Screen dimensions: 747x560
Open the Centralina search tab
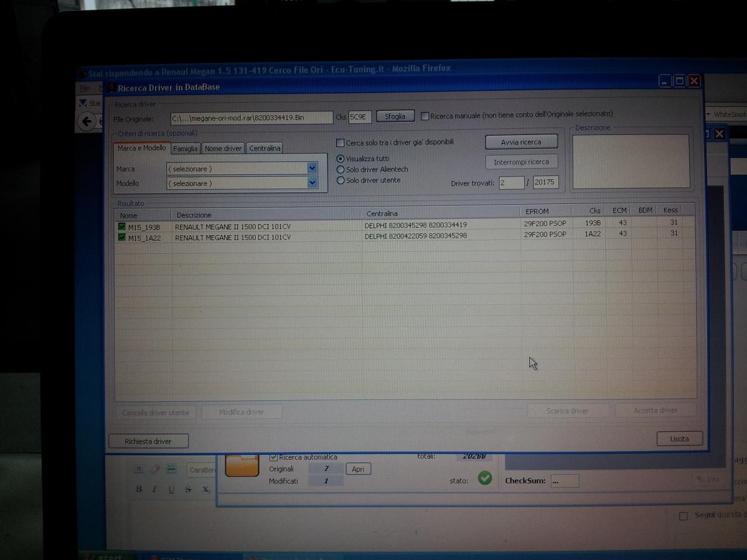265,148
